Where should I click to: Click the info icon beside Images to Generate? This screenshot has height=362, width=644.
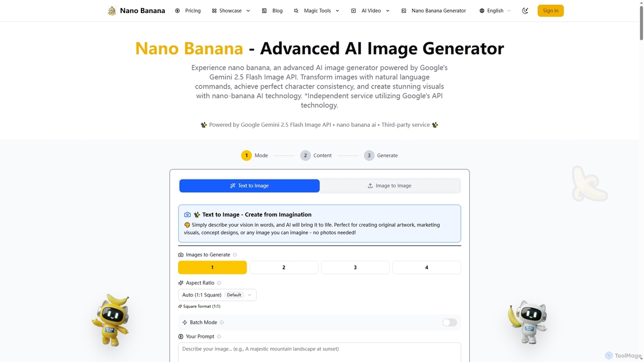[235, 255]
